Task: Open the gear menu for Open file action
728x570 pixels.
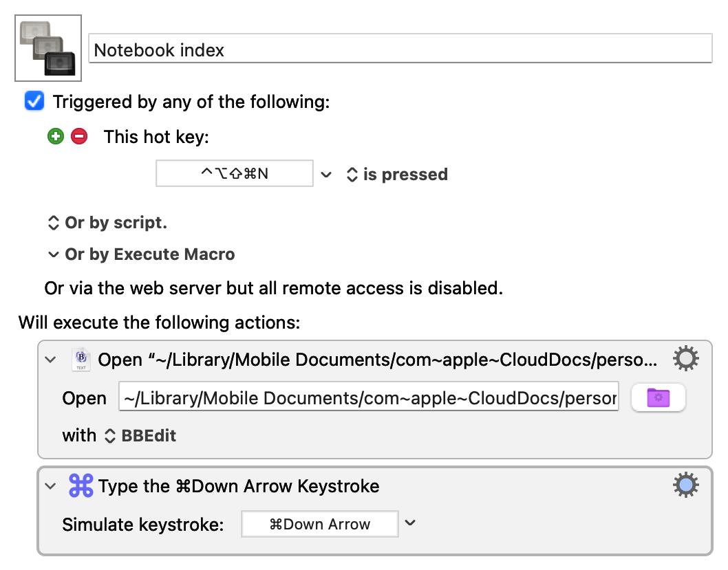Action: click(x=685, y=359)
